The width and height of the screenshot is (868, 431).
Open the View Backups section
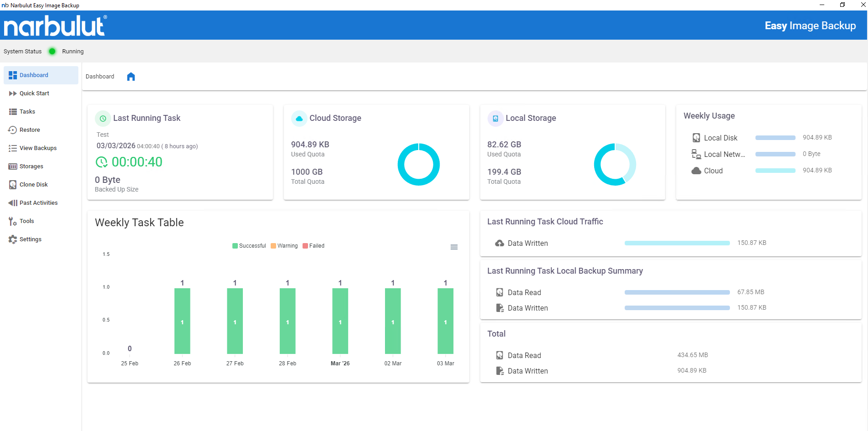coord(38,148)
